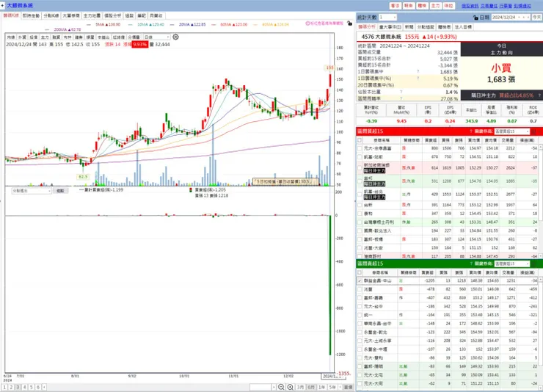Toggle 分價量 button on chart toolbar
This screenshot has width=543, height=392.
click(x=134, y=37)
